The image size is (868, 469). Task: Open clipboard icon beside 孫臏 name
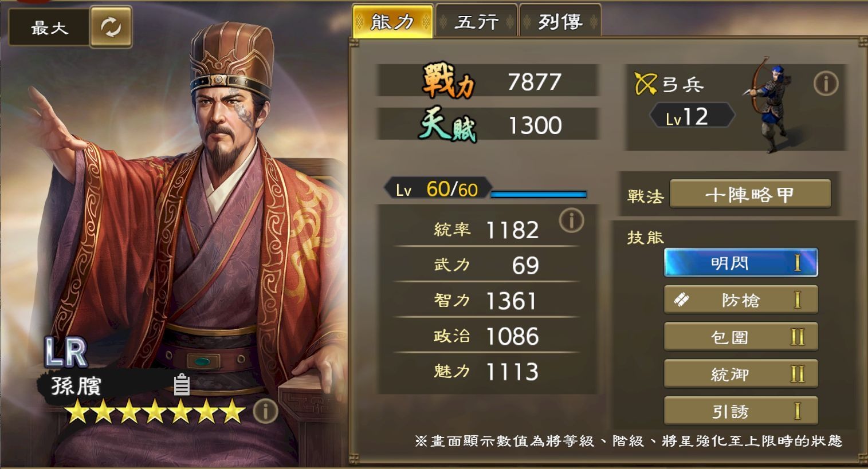[182, 385]
